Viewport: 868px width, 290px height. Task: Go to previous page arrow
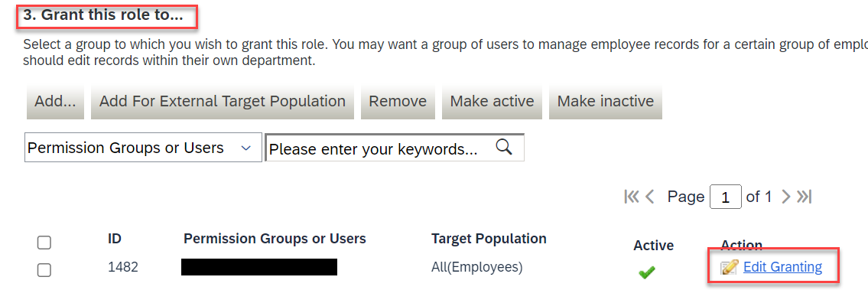tap(651, 197)
